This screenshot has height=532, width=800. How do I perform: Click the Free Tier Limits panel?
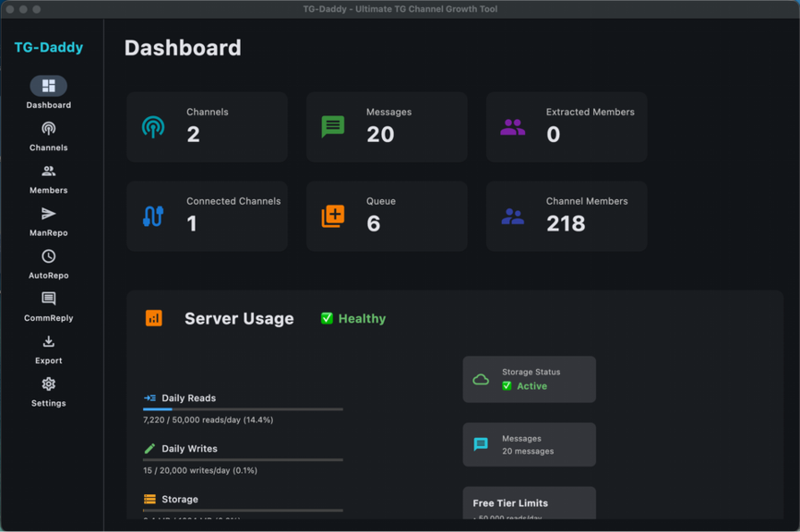tap(529, 504)
